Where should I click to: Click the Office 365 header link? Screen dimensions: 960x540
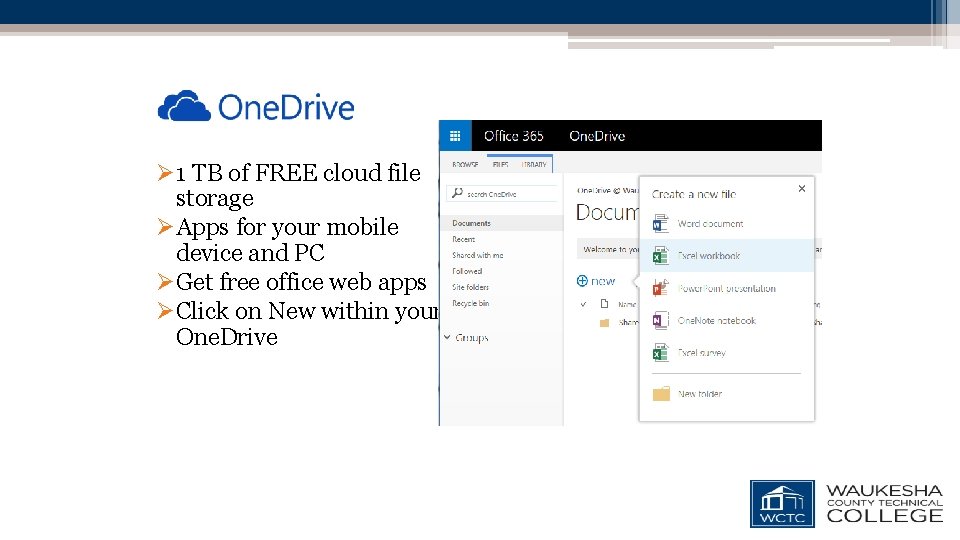[514, 136]
